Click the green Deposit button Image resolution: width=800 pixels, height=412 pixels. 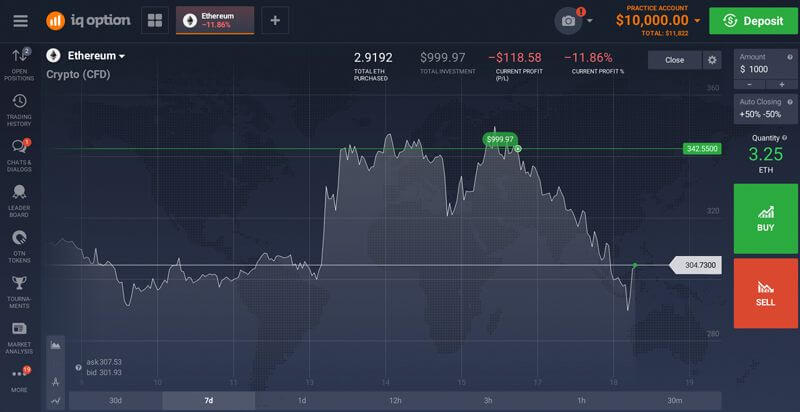pyautogui.click(x=754, y=21)
